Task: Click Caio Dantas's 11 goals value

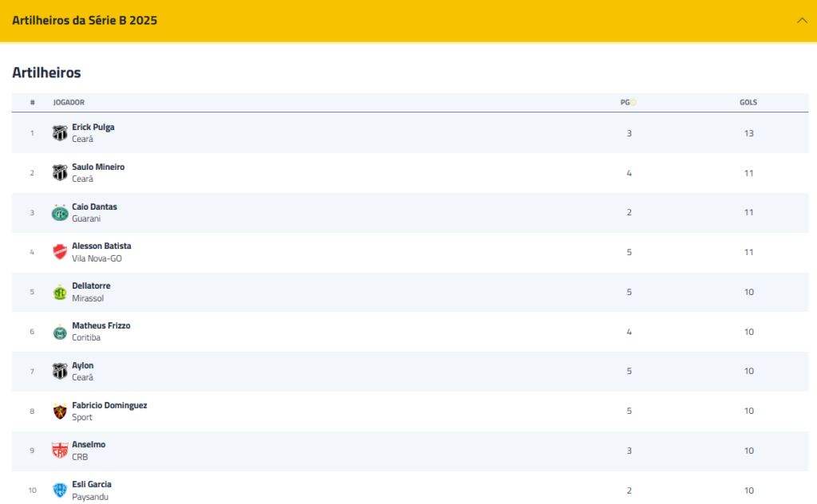Action: click(748, 212)
